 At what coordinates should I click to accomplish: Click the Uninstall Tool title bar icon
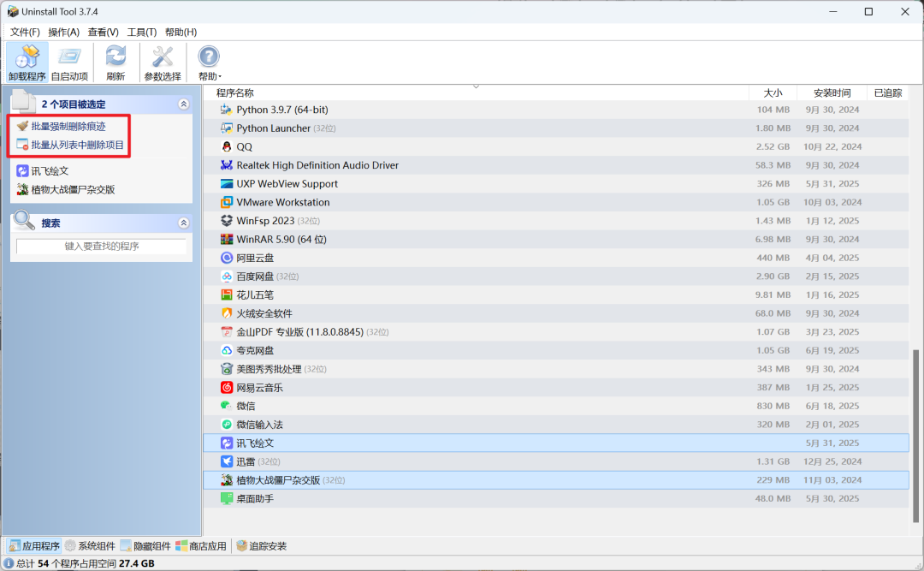click(12, 12)
